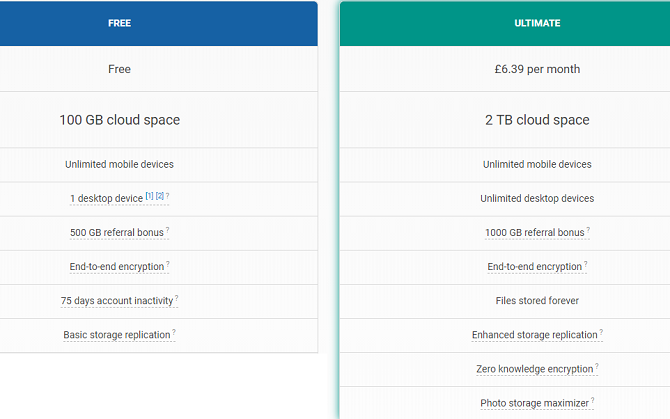Click the Free plan's End-to-end encryption help icon
This screenshot has height=419, width=670.
click(x=167, y=264)
